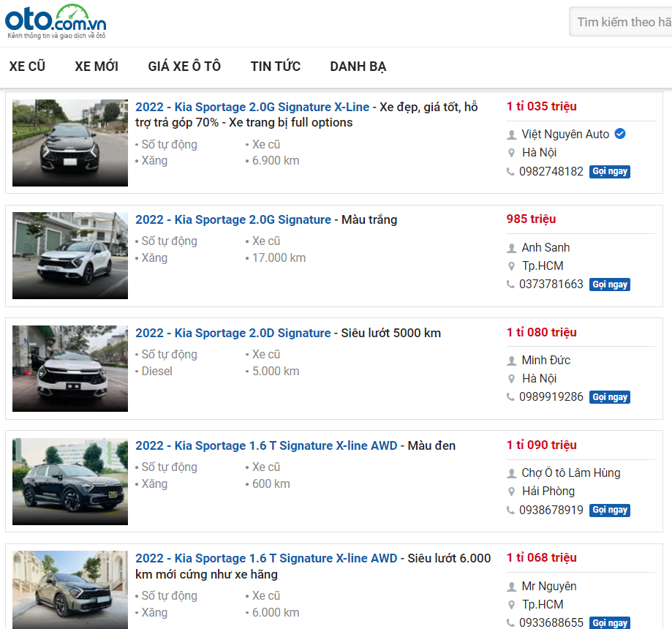Image resolution: width=672 pixels, height=629 pixels.
Task: Open seller profile Việt Nguyên Auto
Action: pyautogui.click(x=565, y=134)
